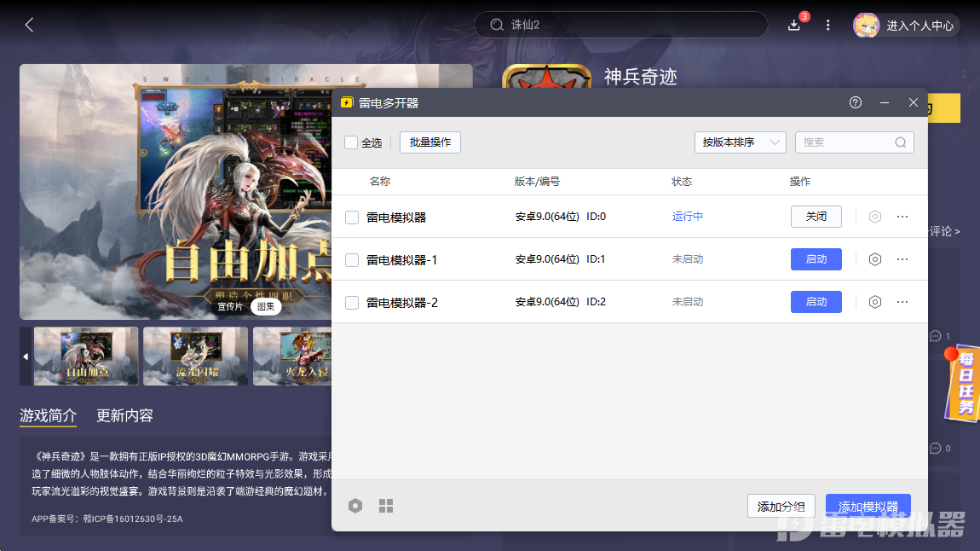Open the 按版本排序 sort dropdown
The width and height of the screenshot is (980, 551).
(740, 142)
